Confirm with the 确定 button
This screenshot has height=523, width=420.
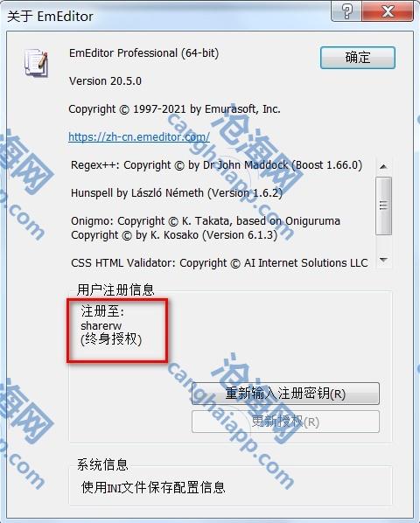[358, 58]
